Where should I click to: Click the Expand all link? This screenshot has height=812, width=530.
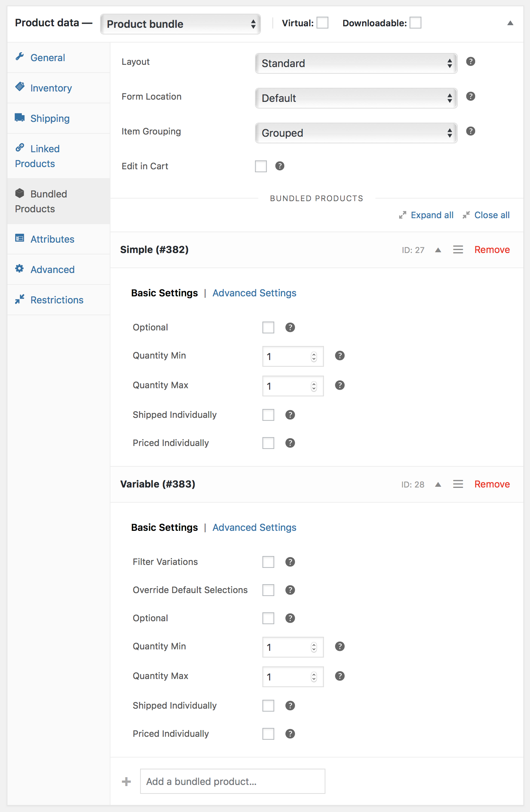tap(432, 215)
